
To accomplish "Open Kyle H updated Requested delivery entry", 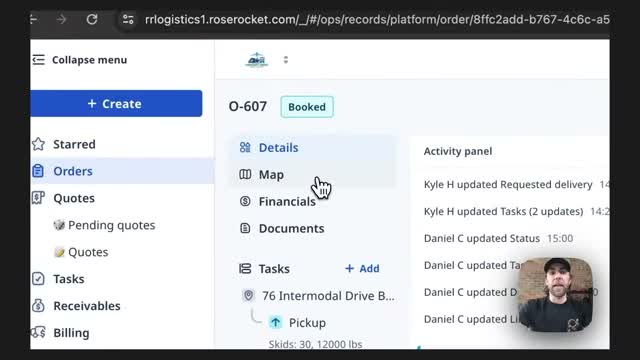I will click(x=508, y=184).
